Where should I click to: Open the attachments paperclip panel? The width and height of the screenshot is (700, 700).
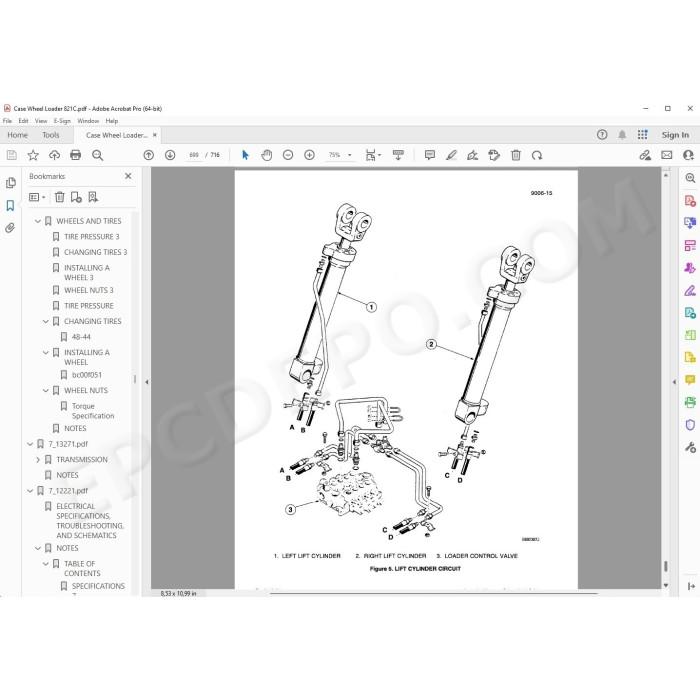pos(10,228)
